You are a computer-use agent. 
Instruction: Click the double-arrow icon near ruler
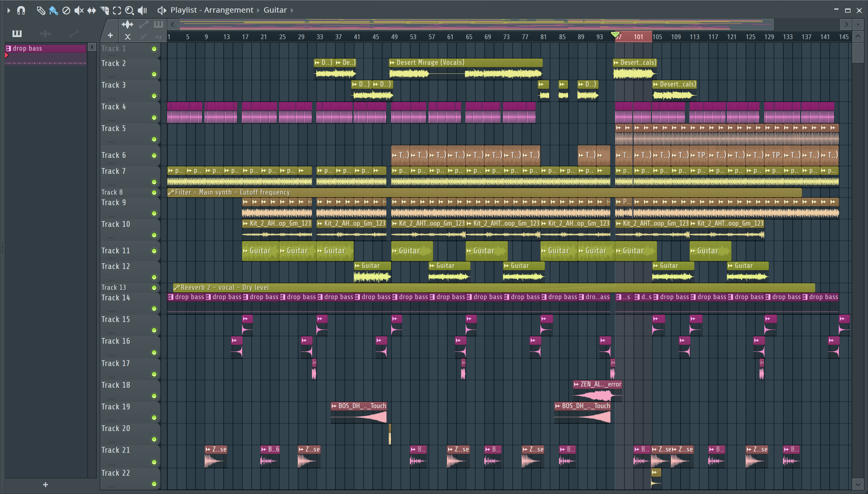click(159, 37)
